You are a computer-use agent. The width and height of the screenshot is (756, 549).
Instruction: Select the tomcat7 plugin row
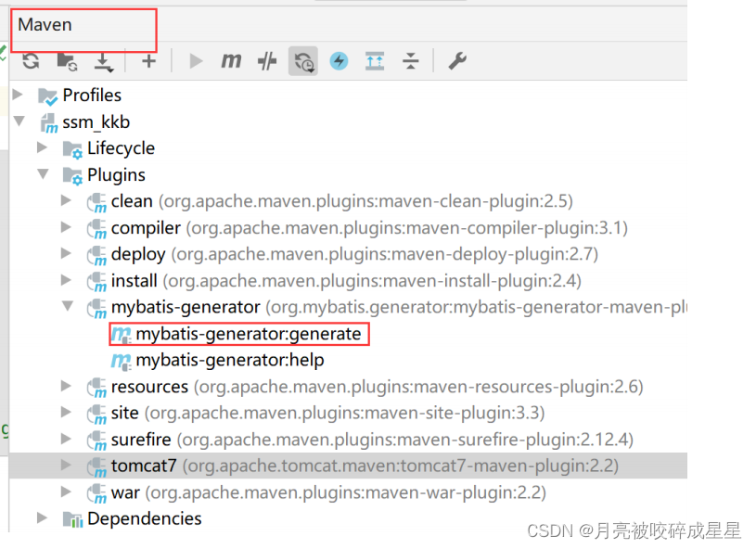[348, 466]
